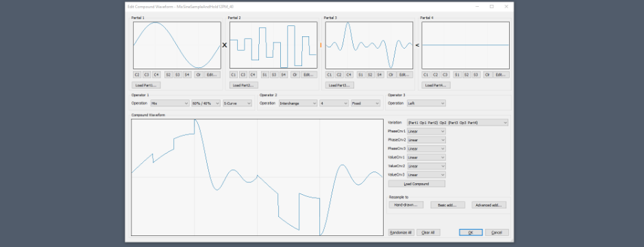644x247 pixels.
Task: Open the ValueCnv3 Linear dropdown
Action: 426,175
